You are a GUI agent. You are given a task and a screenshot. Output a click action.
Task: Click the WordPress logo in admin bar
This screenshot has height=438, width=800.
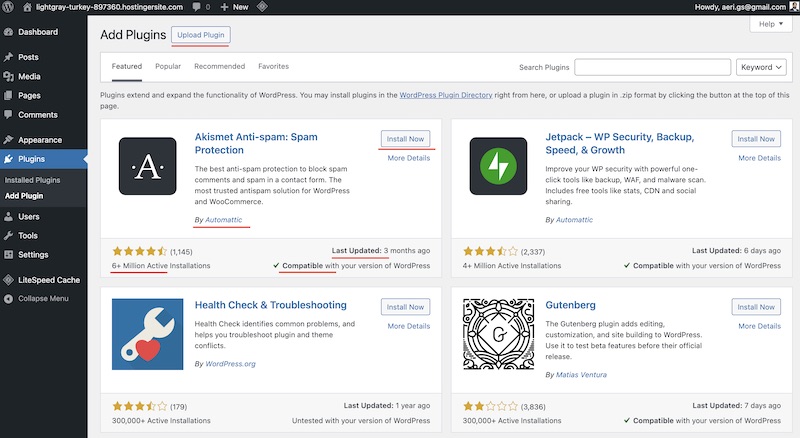[x=9, y=6]
